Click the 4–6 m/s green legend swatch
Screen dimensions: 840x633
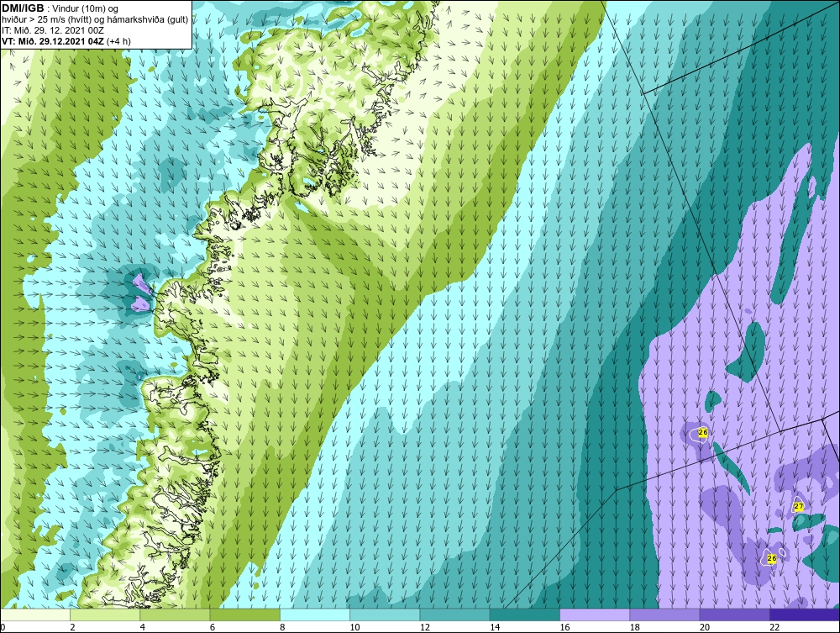click(x=176, y=615)
